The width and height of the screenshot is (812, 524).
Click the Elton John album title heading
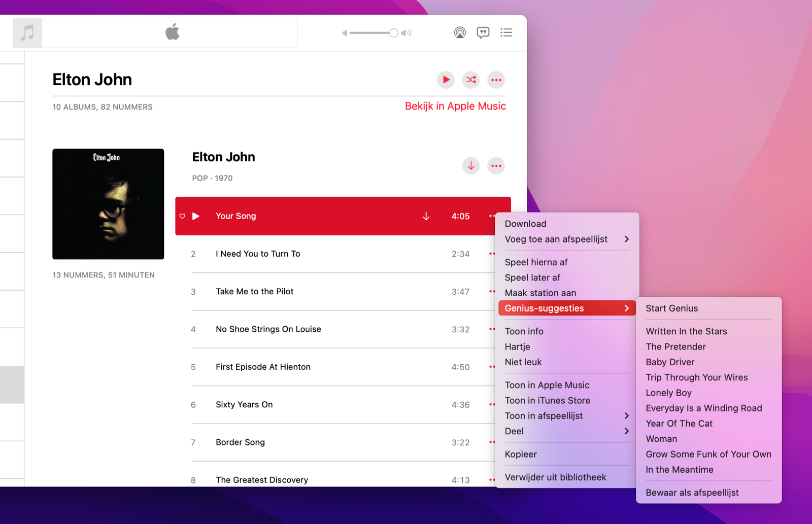(223, 157)
